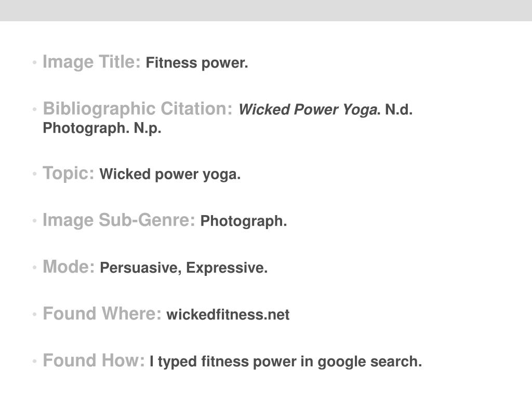Click the 'Topic:' label
532x399 pixels.
click(68, 174)
